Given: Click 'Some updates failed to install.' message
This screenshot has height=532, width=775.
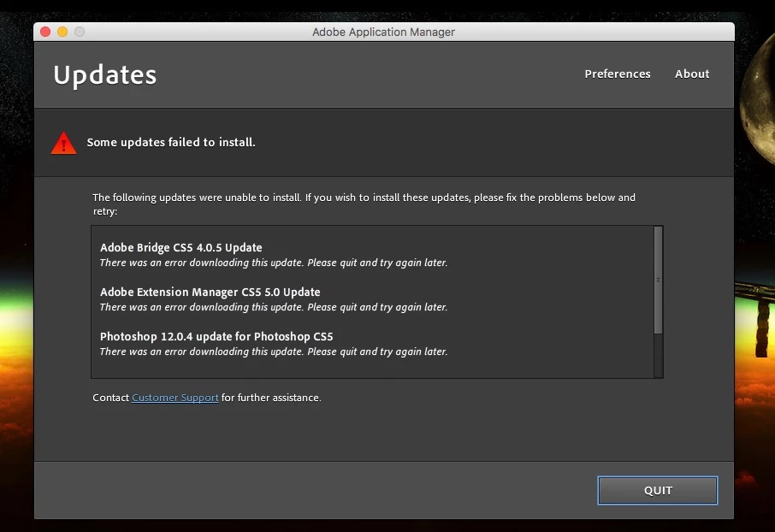Looking at the screenshot, I should coord(171,142).
